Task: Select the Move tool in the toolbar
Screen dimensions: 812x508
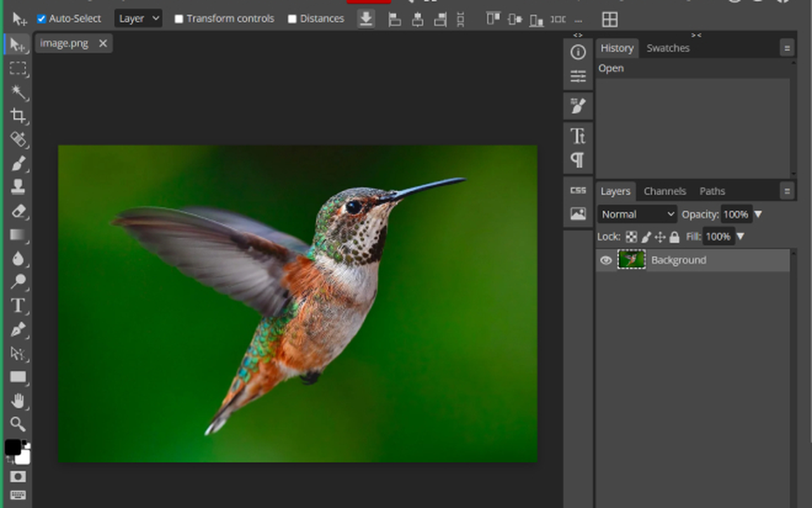Action: point(18,44)
